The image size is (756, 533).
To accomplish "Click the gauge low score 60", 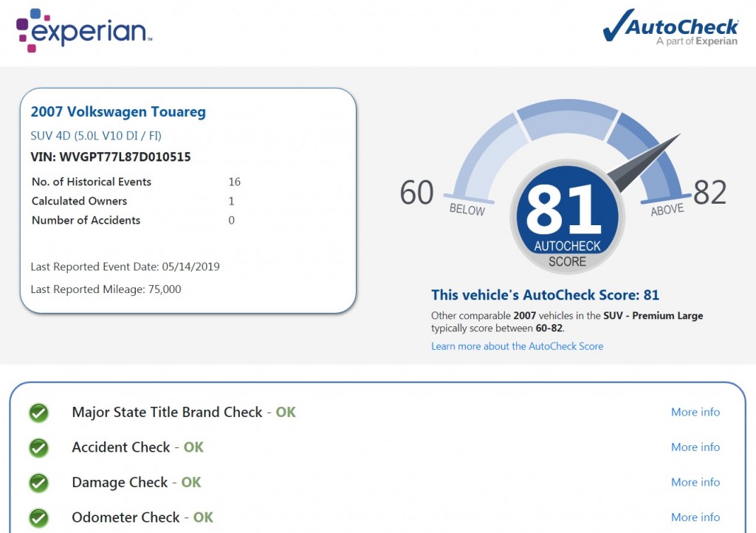I will click(x=416, y=192).
